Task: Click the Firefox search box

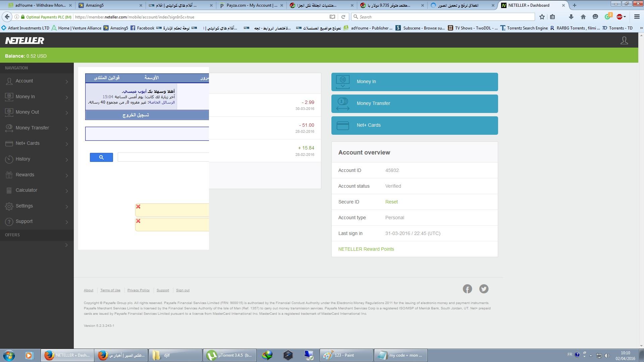Action: [443, 17]
